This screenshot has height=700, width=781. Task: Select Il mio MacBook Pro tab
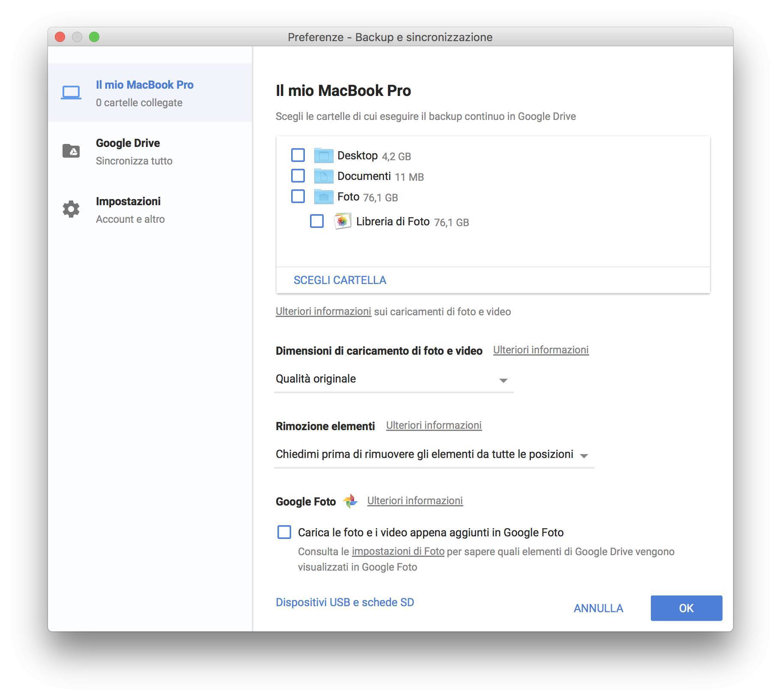pyautogui.click(x=150, y=93)
